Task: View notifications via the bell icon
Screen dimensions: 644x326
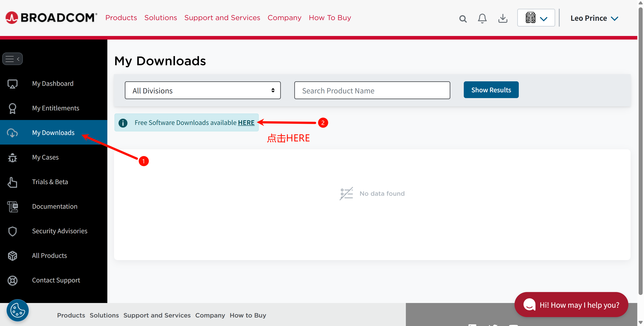Action: tap(482, 18)
